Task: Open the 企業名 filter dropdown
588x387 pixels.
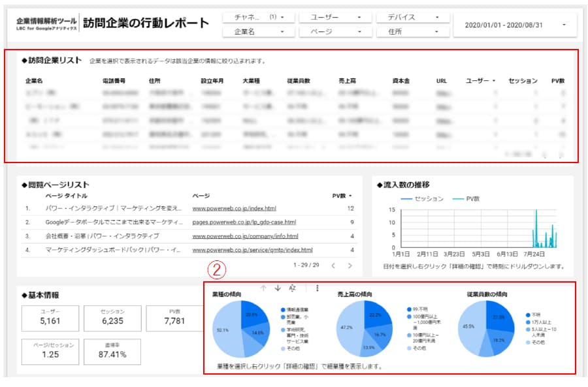Action: coord(258,32)
